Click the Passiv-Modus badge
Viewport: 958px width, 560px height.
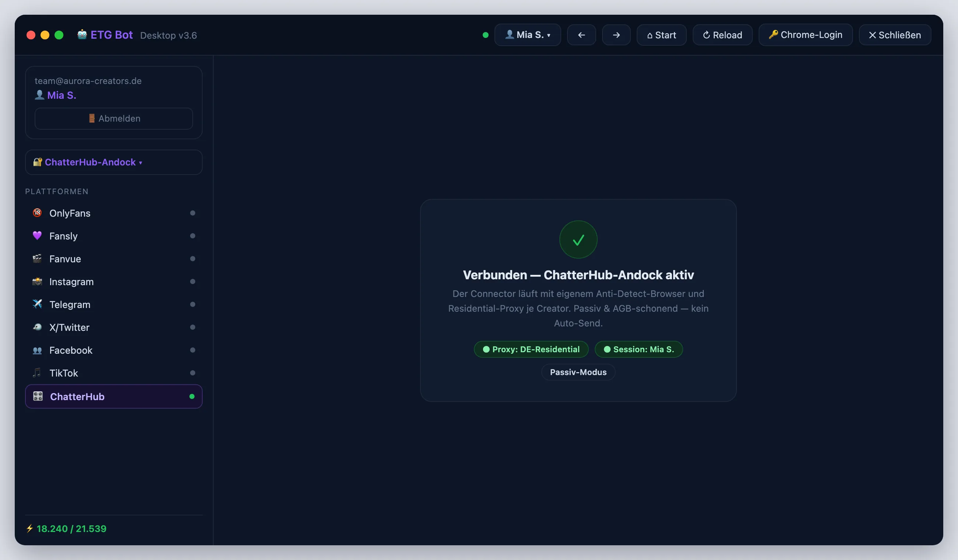click(578, 372)
